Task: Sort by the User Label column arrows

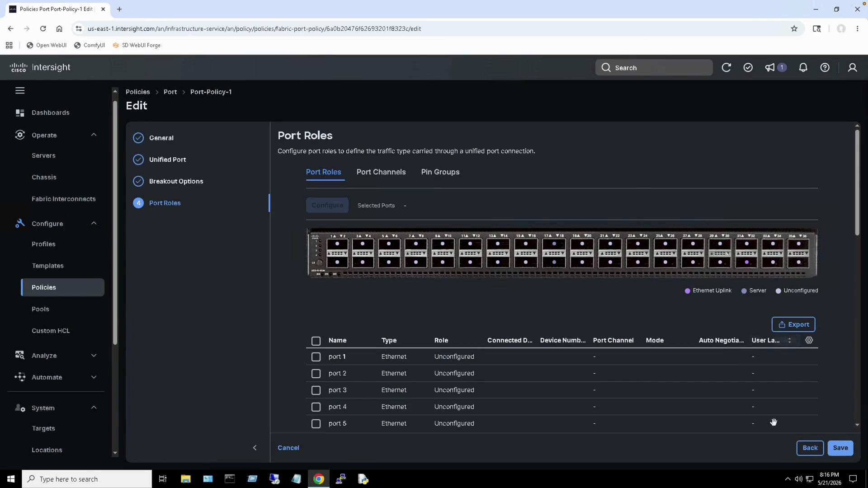Action: (x=789, y=340)
